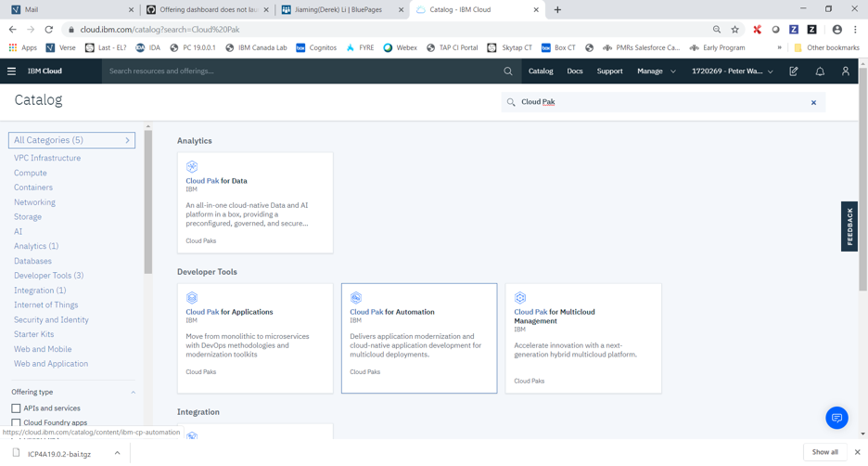The image size is (868, 466).
Task: Open Chrome's three-dot menu
Action: click(855, 30)
